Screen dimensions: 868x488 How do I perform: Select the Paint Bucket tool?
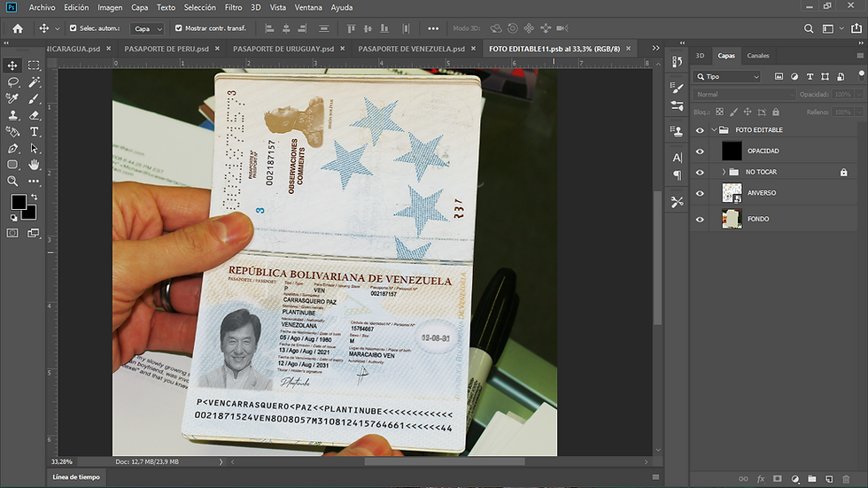click(x=12, y=132)
